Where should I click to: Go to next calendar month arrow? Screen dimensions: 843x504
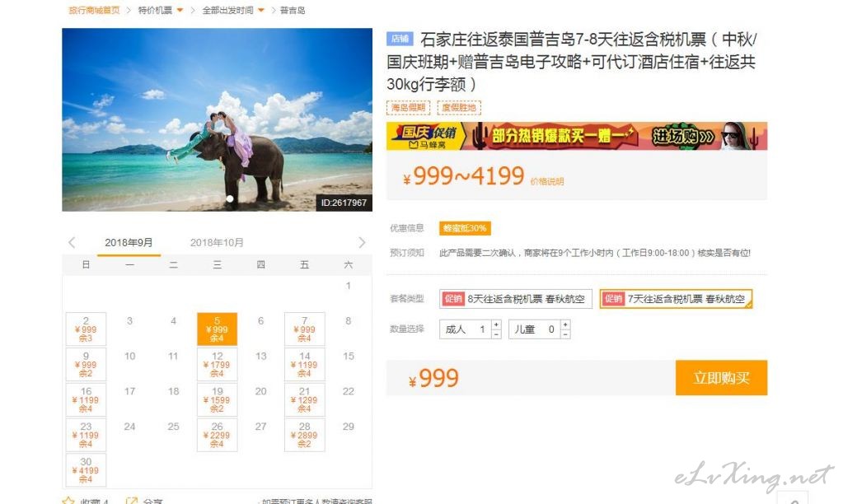[362, 243]
